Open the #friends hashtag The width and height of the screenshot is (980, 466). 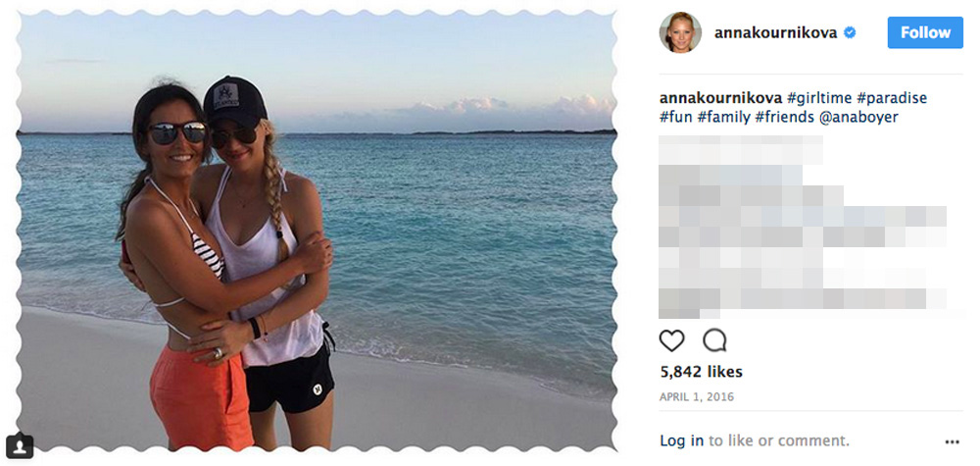784,117
